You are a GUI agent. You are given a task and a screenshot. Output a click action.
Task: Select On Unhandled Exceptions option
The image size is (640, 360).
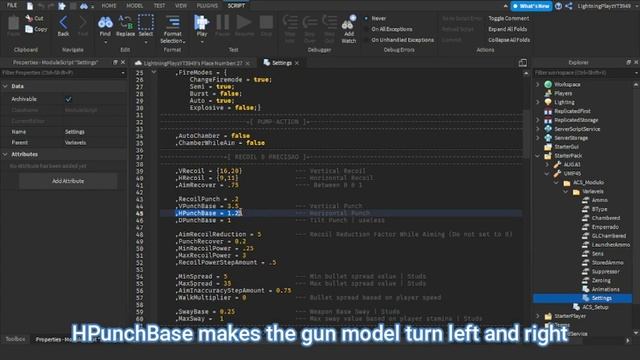coord(402,40)
